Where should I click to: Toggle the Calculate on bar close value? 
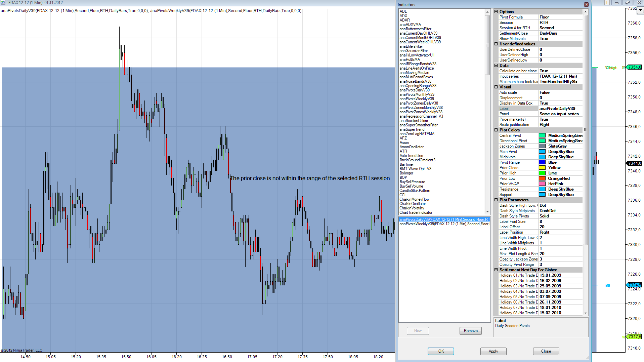tap(560, 71)
